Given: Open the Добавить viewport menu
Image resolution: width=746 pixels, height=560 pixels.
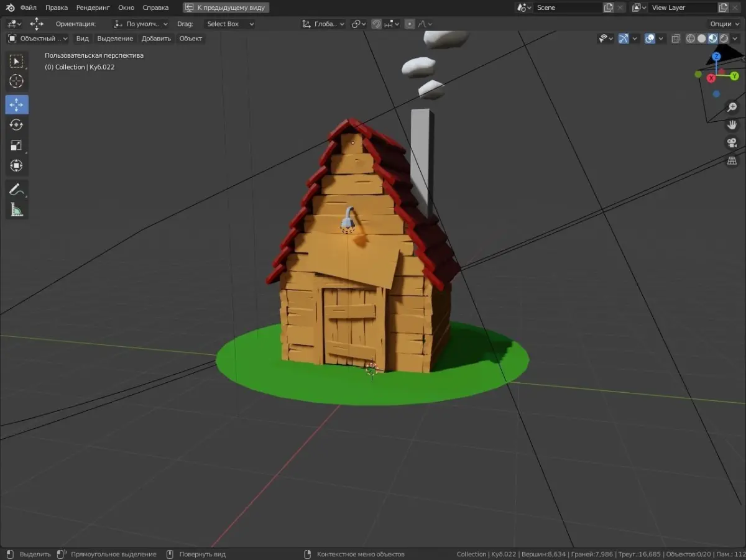Looking at the screenshot, I should click(x=156, y=39).
